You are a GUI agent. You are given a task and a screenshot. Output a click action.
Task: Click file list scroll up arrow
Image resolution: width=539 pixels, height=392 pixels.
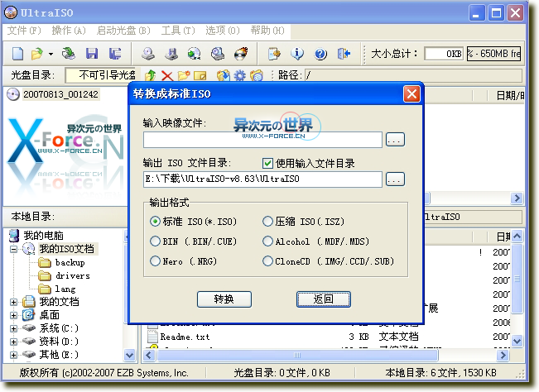517,237
